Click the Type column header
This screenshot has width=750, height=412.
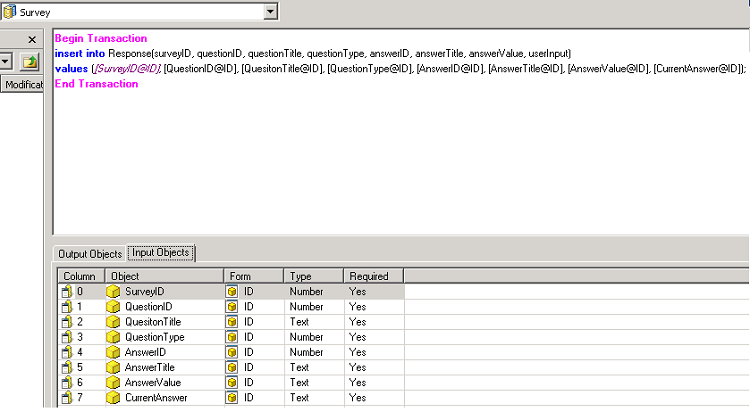point(313,276)
